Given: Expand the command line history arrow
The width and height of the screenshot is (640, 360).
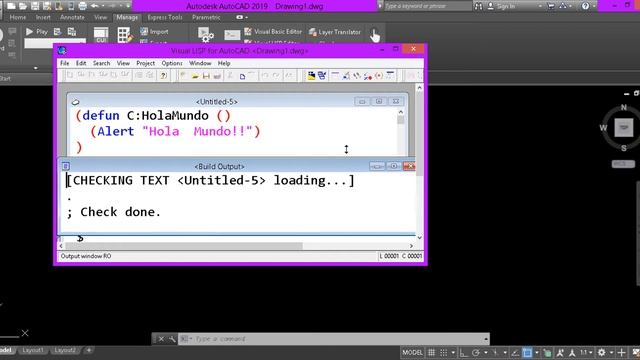Looking at the screenshot, I should [486, 339].
